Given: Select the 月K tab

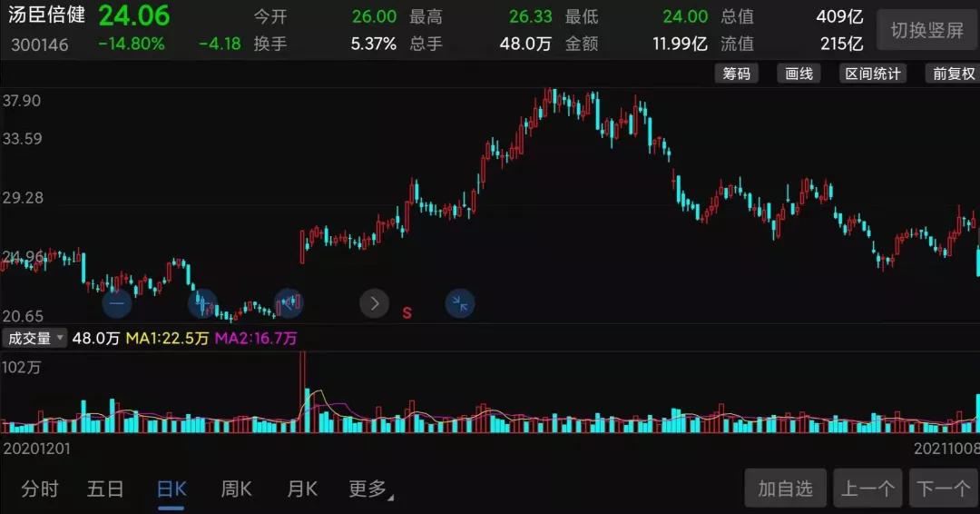Looking at the screenshot, I should [302, 489].
